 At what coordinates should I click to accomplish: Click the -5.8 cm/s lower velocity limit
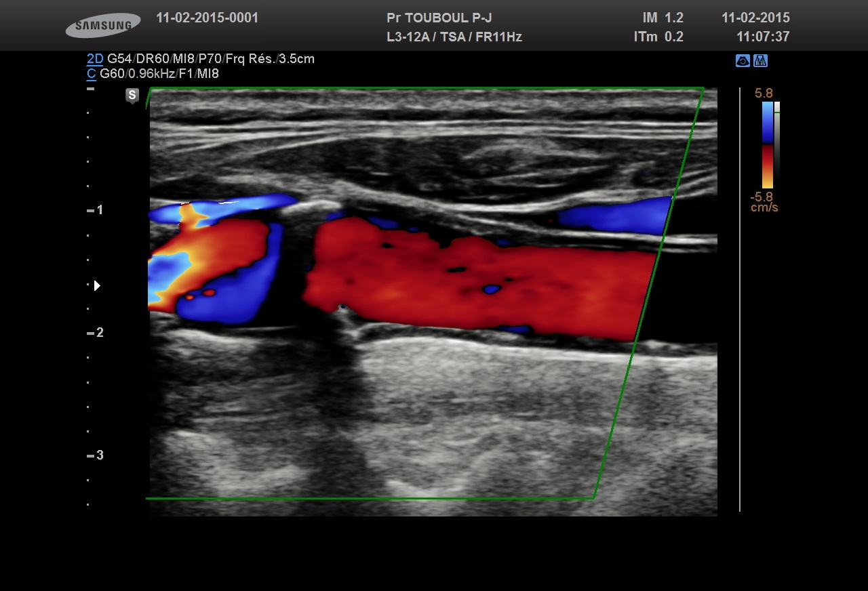click(x=764, y=202)
